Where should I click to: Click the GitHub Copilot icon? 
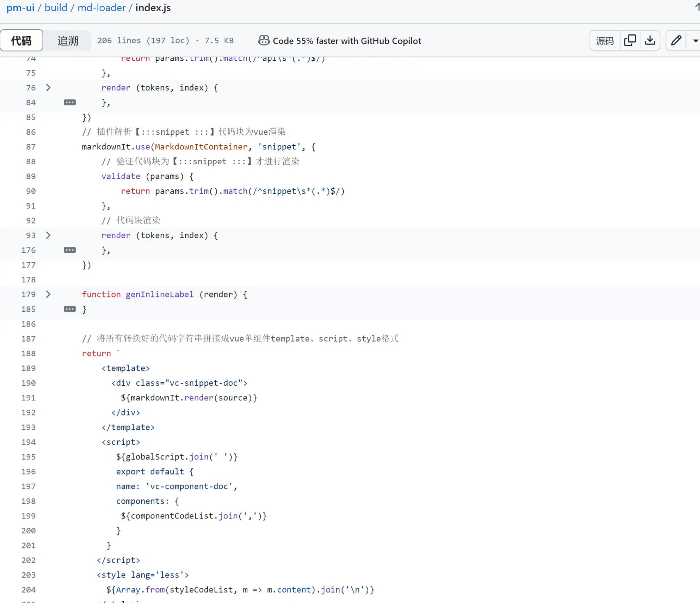point(264,40)
